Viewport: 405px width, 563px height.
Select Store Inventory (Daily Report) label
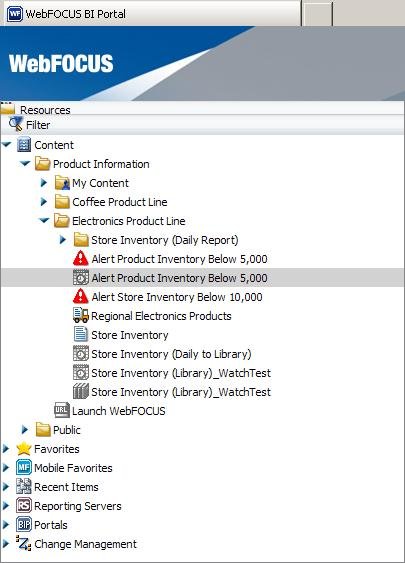coord(164,240)
